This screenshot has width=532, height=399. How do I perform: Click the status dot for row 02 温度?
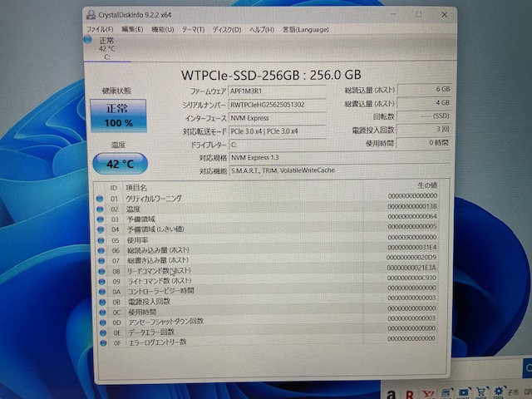click(100, 209)
